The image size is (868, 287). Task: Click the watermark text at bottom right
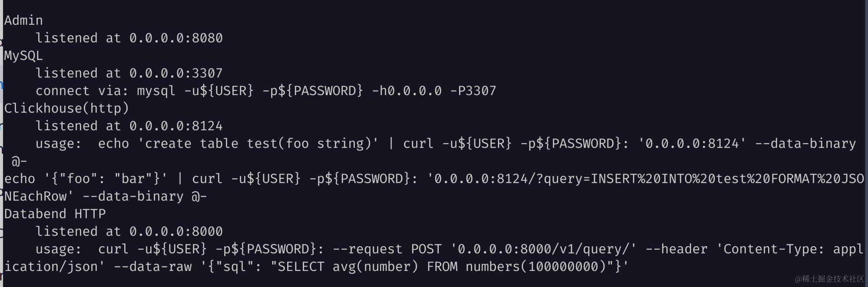(x=829, y=279)
